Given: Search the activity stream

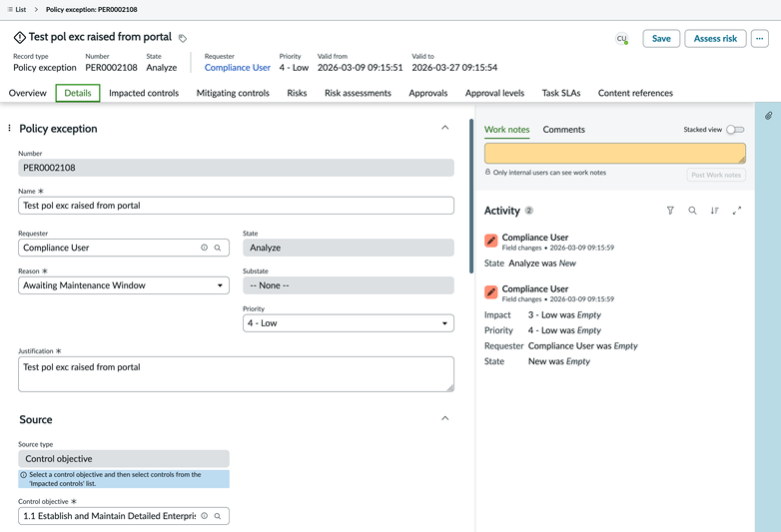Looking at the screenshot, I should tap(692, 211).
